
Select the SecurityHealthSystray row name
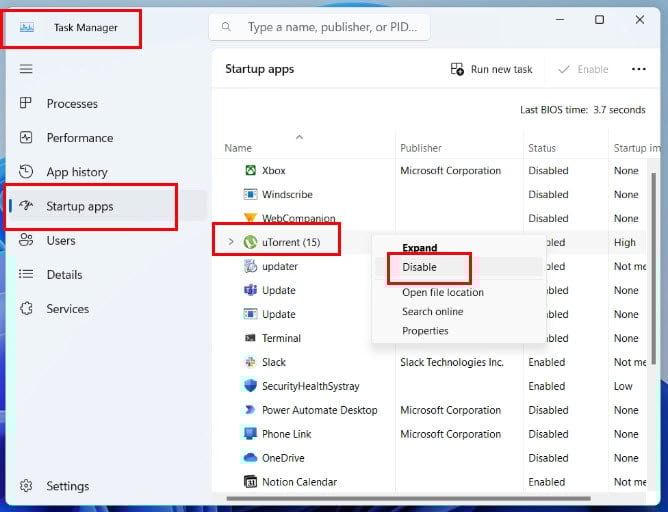[311, 386]
